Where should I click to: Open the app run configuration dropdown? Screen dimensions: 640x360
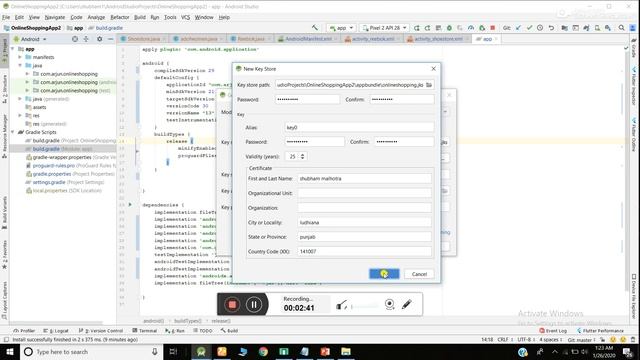click(x=342, y=28)
